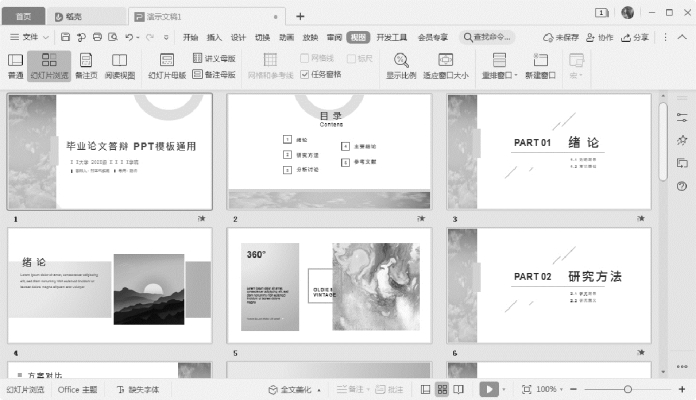Switch to 首页 home tab
The width and height of the screenshot is (696, 400).
tap(24, 16)
